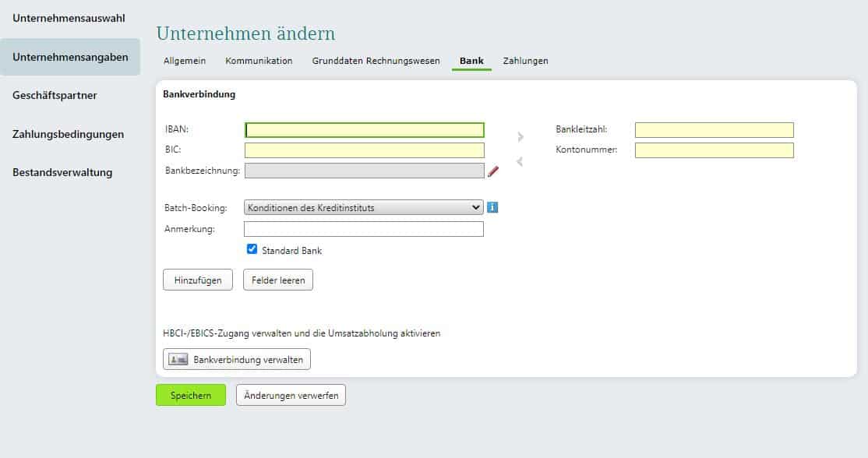868x458 pixels.
Task: Click the left arrow beside the bank fields
Action: 520,160
